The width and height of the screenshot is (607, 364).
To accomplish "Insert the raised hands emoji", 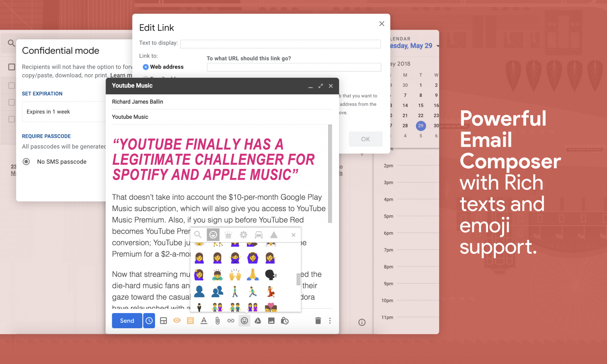I will [235, 275].
